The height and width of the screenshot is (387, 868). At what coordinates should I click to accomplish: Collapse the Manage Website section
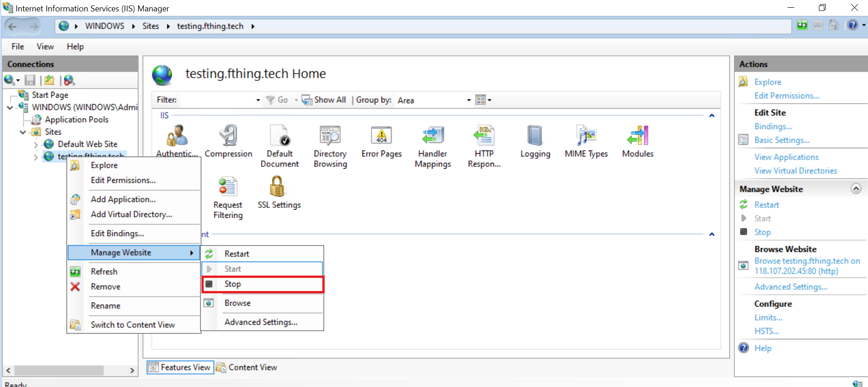click(856, 189)
